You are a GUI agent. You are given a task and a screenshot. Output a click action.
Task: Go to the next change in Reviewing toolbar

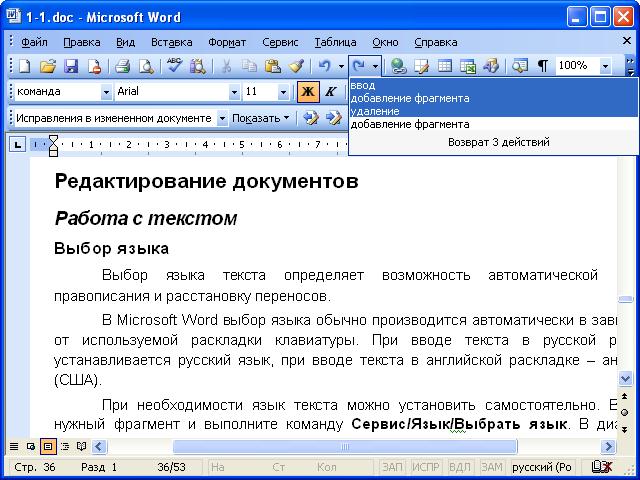coord(334,118)
